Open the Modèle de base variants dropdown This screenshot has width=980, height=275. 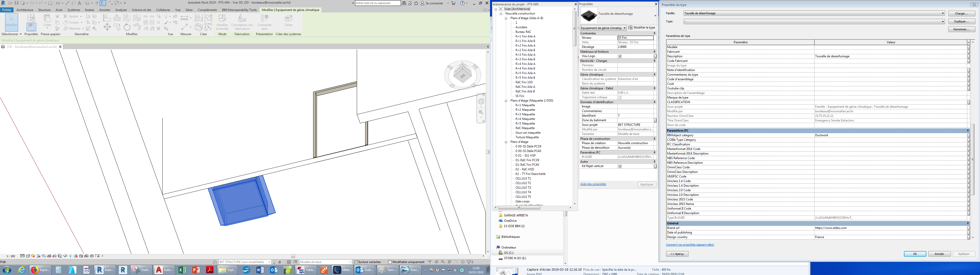point(350,262)
